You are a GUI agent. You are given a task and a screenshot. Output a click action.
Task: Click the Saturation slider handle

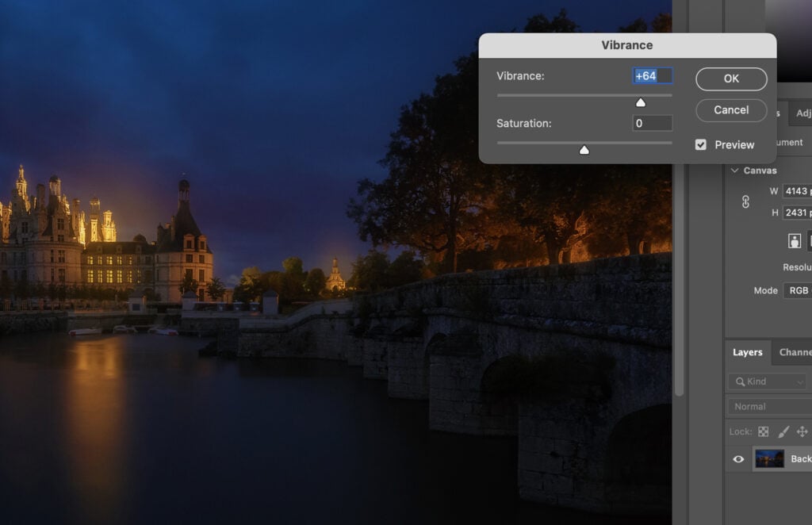tap(584, 149)
